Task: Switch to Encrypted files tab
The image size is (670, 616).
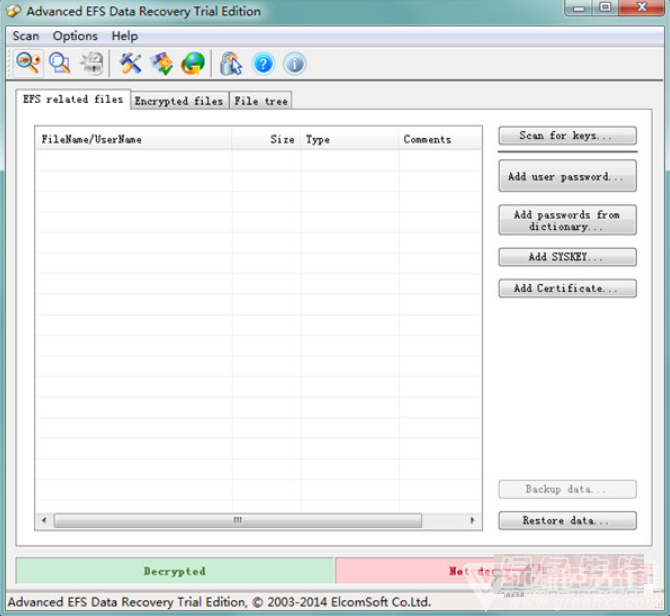Action: (179, 101)
